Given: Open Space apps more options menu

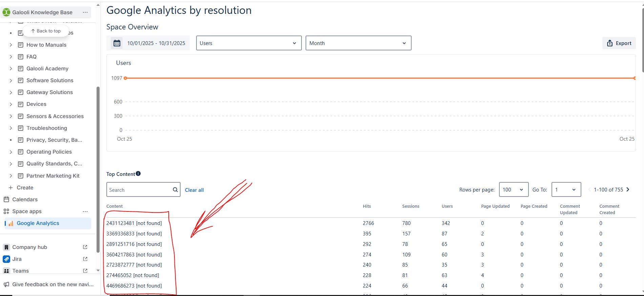Looking at the screenshot, I should 85,211.
